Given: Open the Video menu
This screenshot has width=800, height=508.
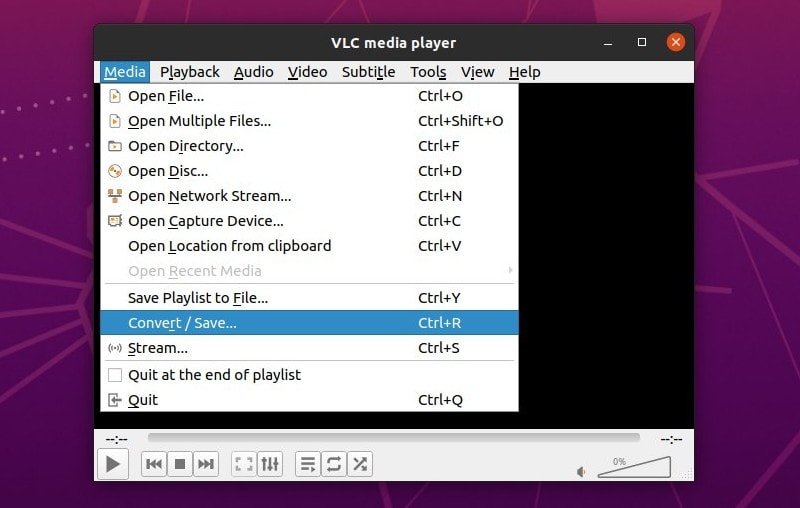Looking at the screenshot, I should coord(307,72).
